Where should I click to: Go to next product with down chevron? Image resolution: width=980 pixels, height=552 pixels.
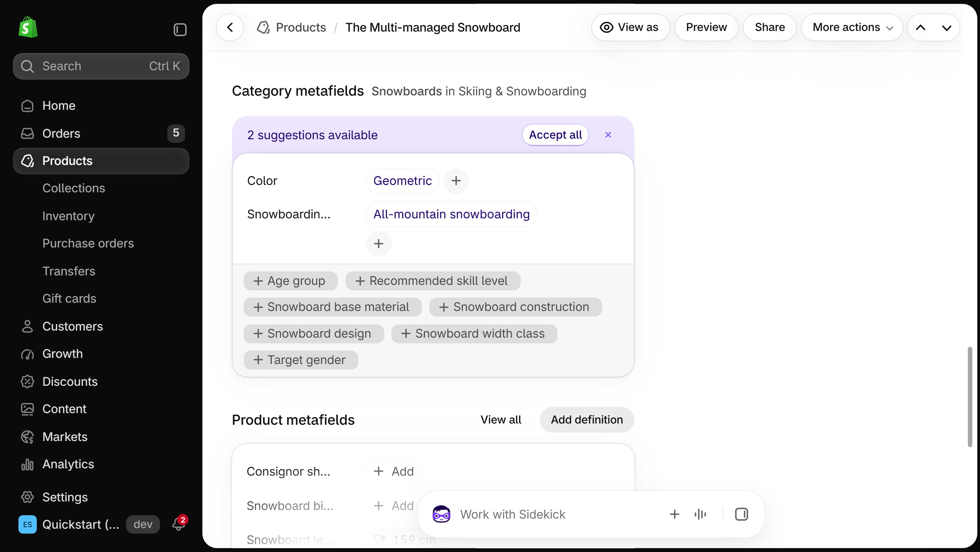pyautogui.click(x=947, y=27)
